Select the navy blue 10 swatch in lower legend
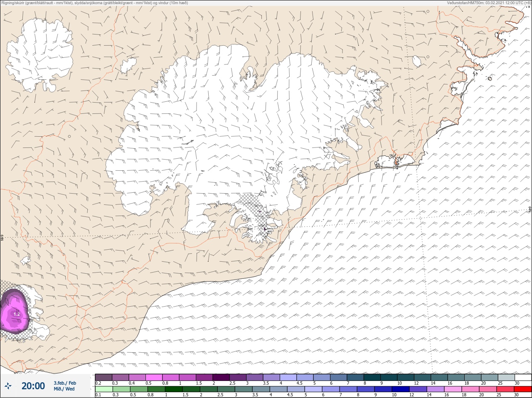 coord(401,389)
